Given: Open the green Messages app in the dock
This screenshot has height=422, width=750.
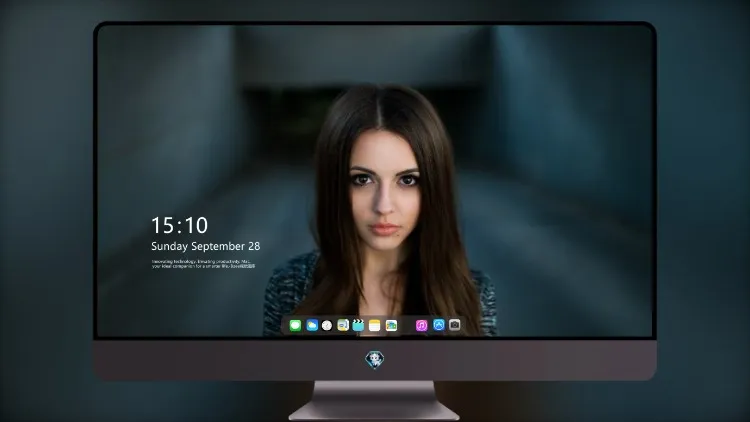Looking at the screenshot, I should coord(295,325).
